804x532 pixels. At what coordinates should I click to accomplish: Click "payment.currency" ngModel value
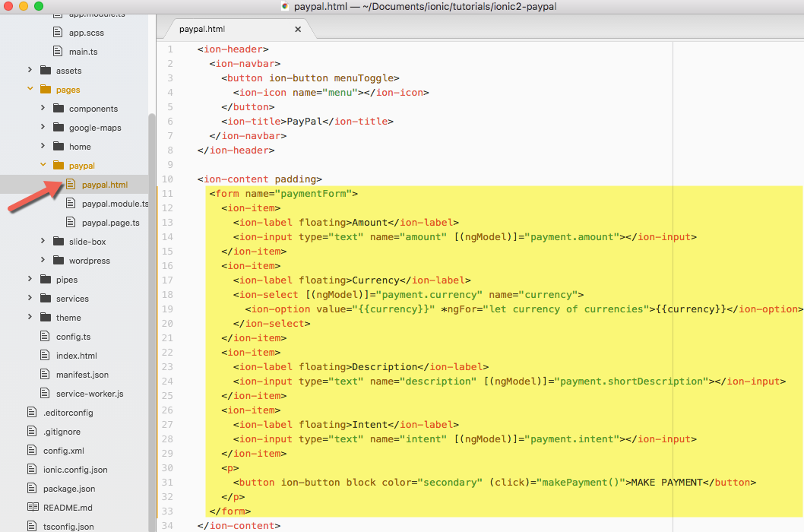[429, 294]
